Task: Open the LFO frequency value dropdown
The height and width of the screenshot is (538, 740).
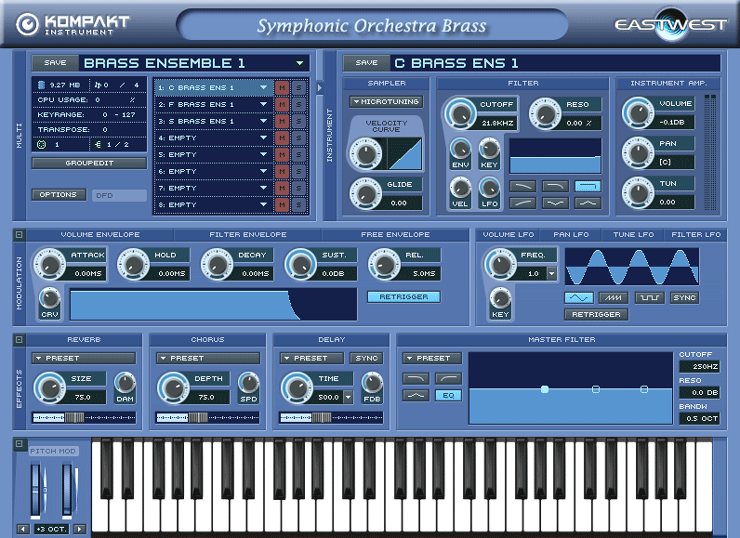Action: click(x=551, y=274)
